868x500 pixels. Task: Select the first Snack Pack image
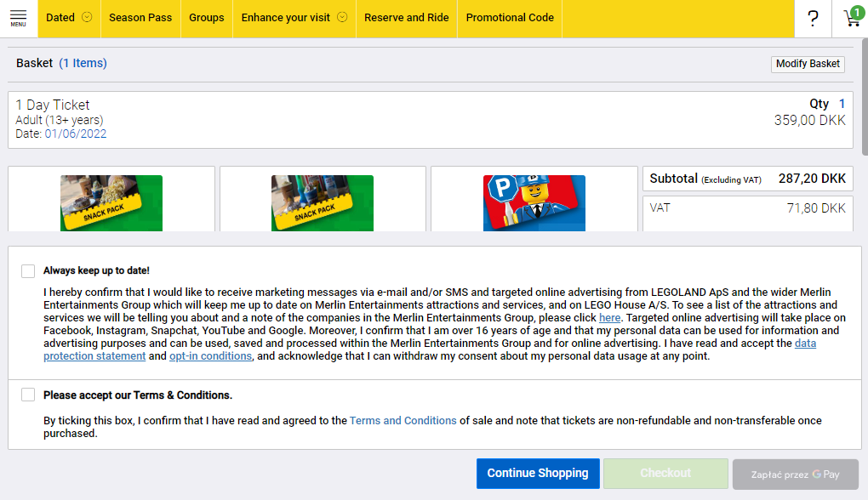[x=111, y=202]
